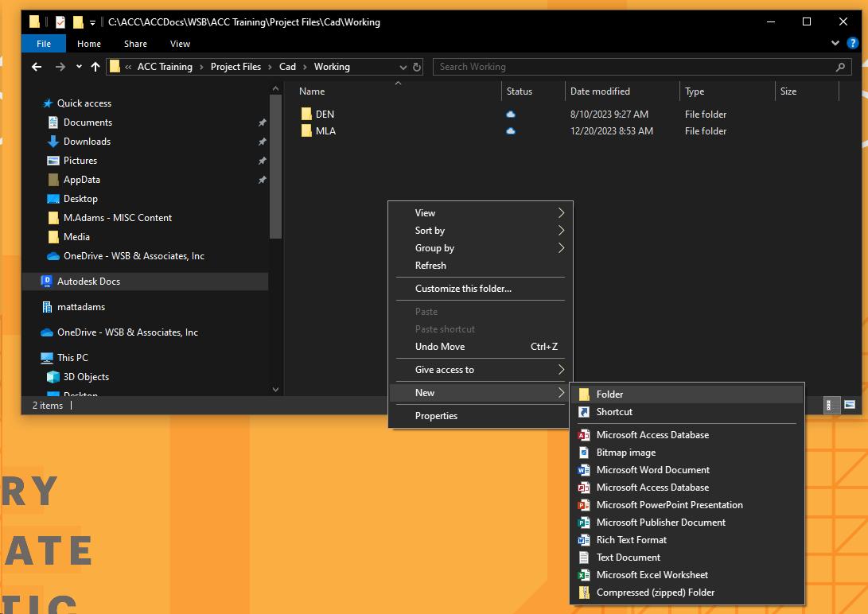Refresh the address bar location
The image size is (868, 614).
(416, 67)
